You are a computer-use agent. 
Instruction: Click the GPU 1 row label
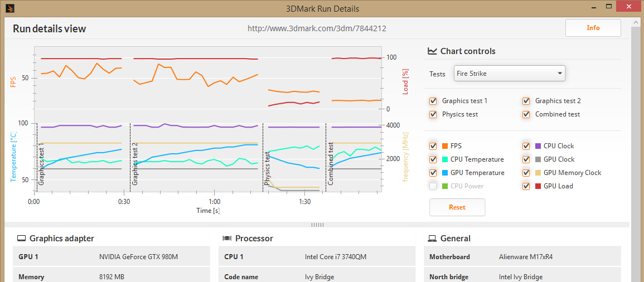28,257
